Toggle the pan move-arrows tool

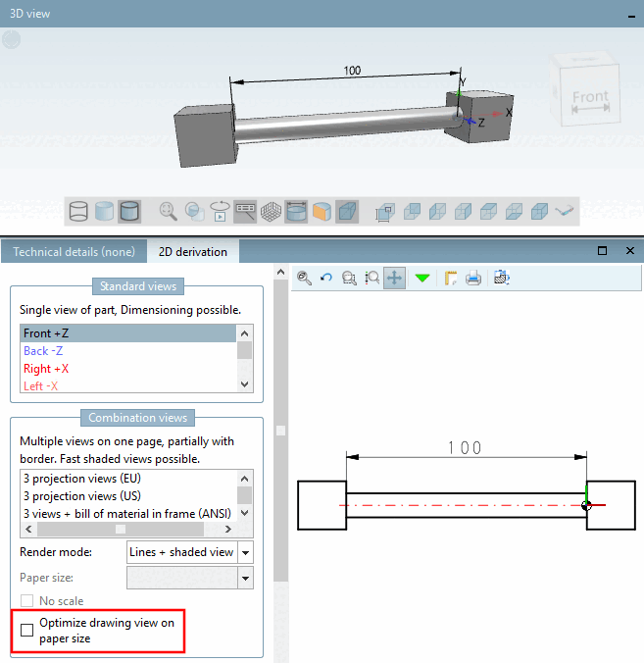tap(395, 278)
